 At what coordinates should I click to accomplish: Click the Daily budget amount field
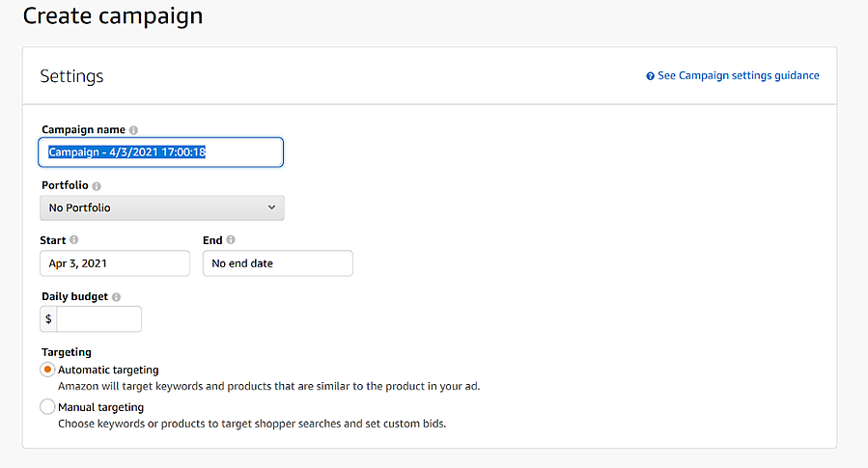coord(99,319)
